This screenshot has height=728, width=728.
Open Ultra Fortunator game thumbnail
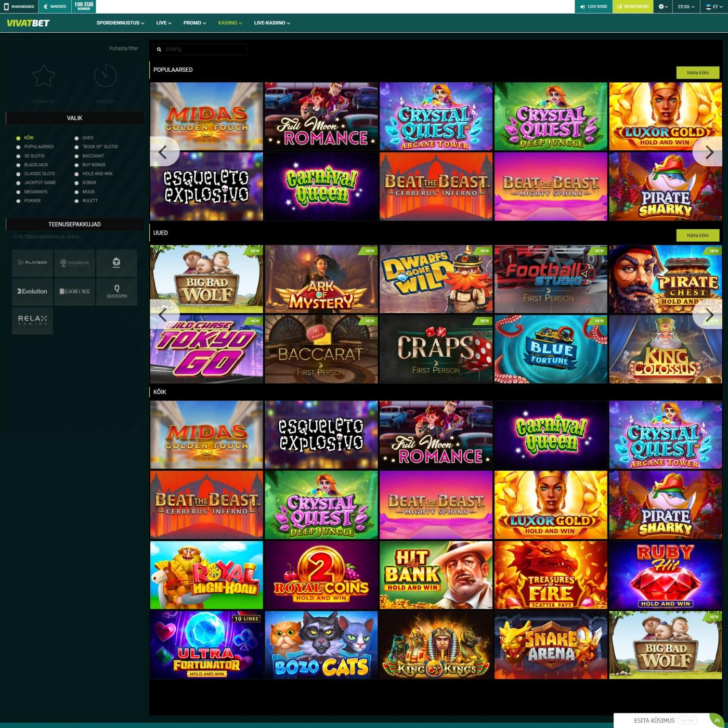point(206,645)
